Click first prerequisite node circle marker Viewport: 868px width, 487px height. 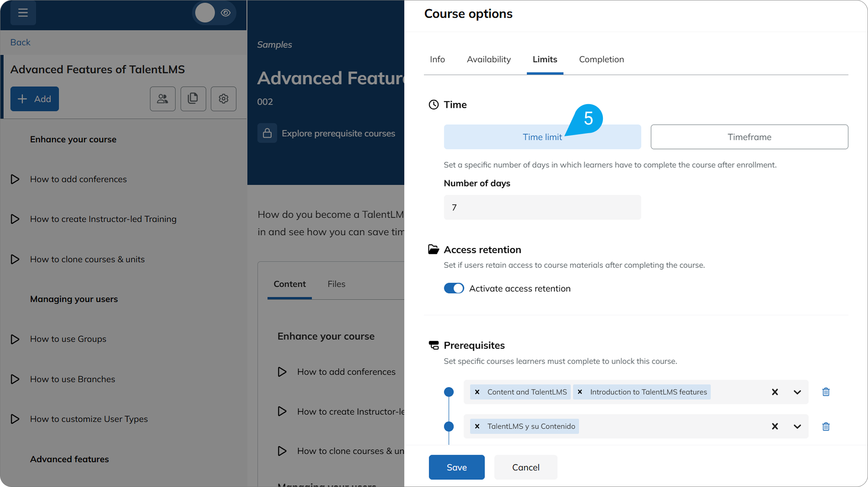coord(449,392)
